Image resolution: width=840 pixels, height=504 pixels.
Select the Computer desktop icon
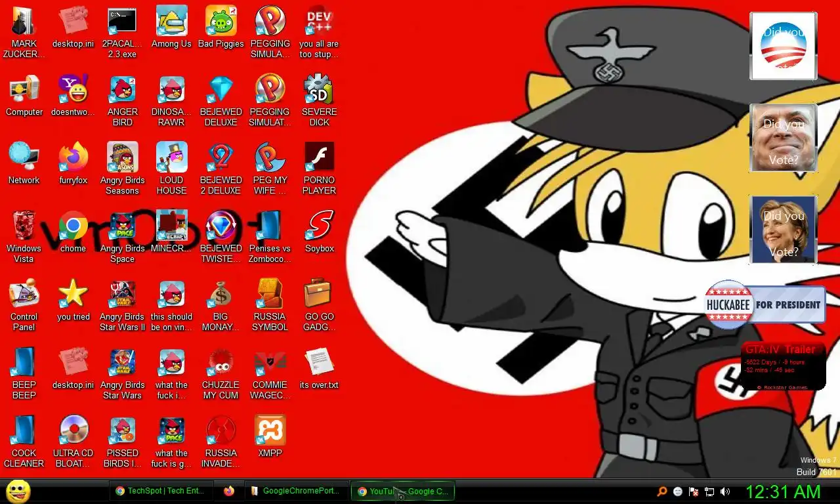(x=24, y=96)
